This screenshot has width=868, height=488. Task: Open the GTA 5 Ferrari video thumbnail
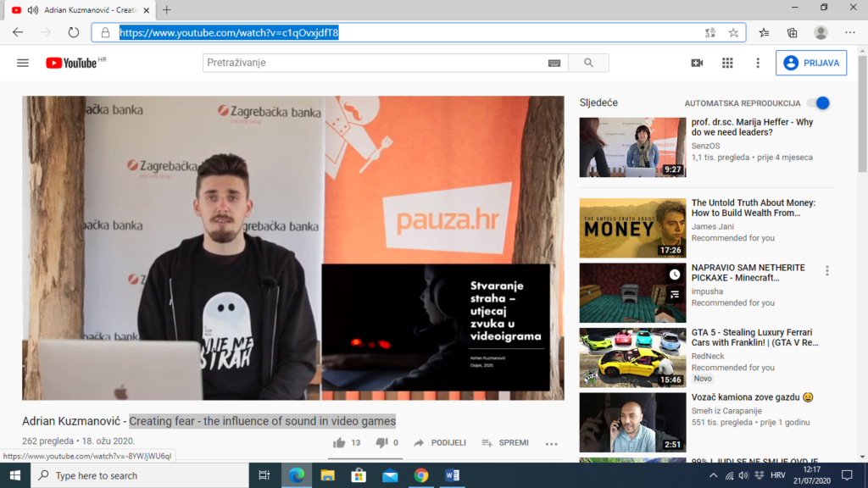[632, 358]
